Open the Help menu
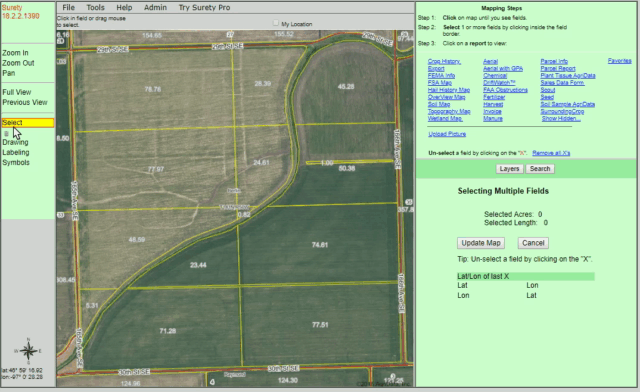Image resolution: width=640 pixels, height=392 pixels. click(124, 7)
